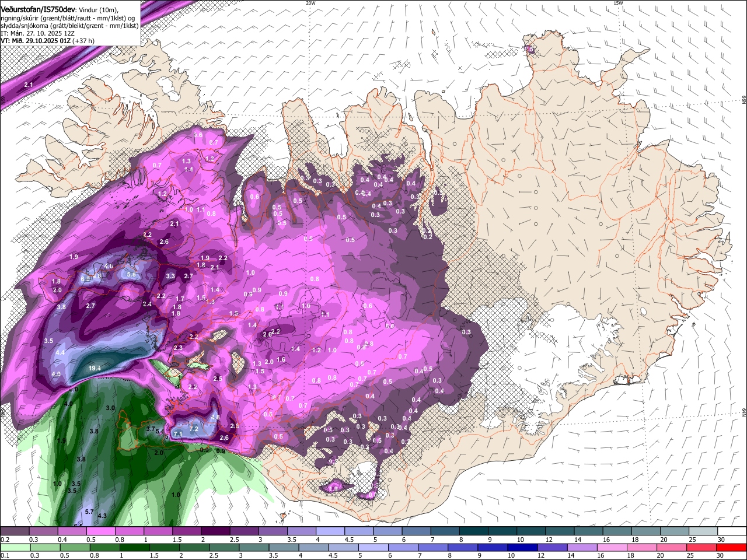Click the 5.8 precipitation value
Image resolution: width=747 pixels, height=560 pixels.
(131, 275)
